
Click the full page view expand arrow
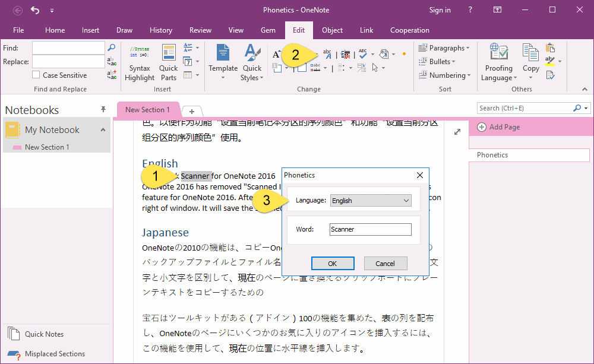457,132
